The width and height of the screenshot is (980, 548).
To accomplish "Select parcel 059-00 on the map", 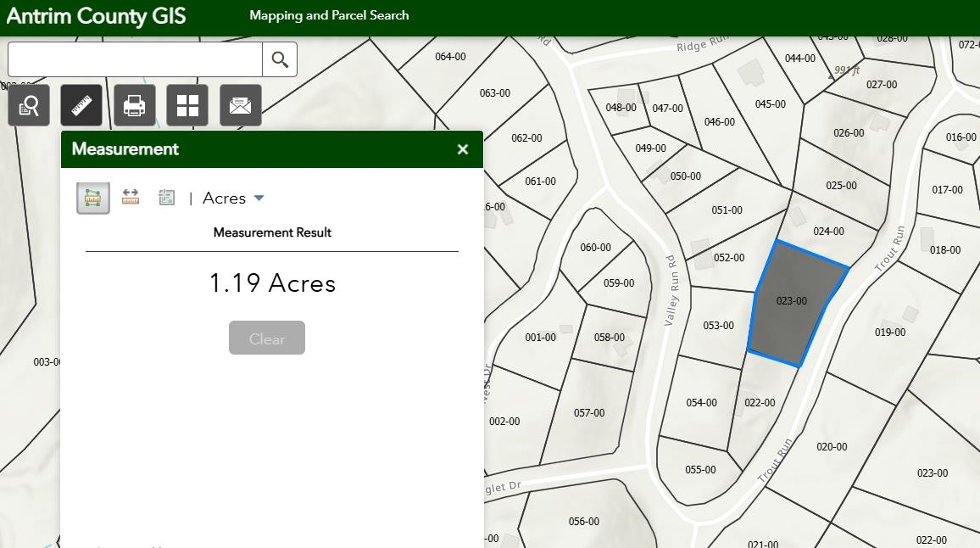I will pos(619,283).
